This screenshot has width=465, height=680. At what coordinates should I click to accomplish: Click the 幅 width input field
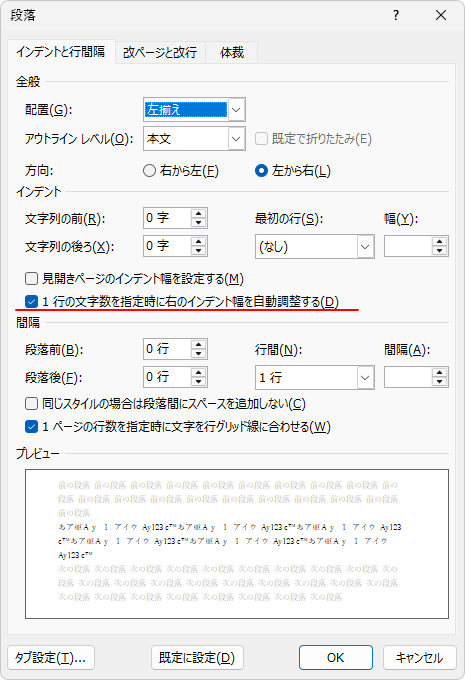pyautogui.click(x=408, y=247)
